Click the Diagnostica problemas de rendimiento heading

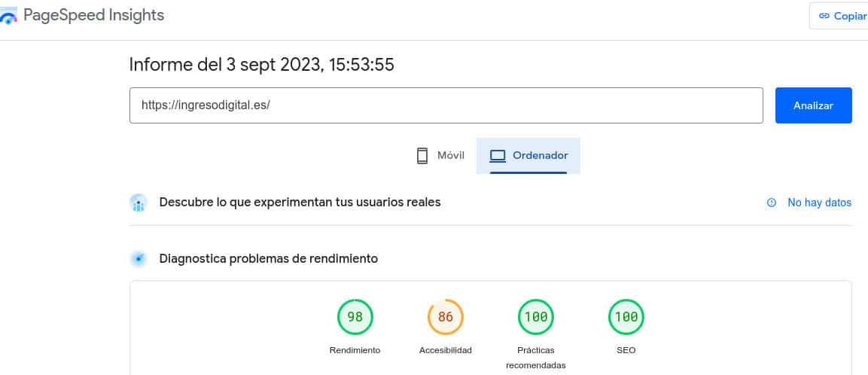coord(268,259)
